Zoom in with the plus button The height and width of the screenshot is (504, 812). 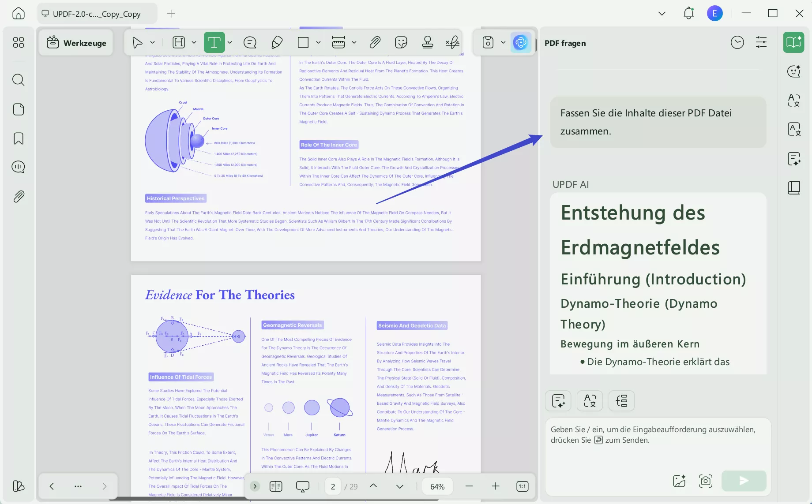(x=496, y=486)
